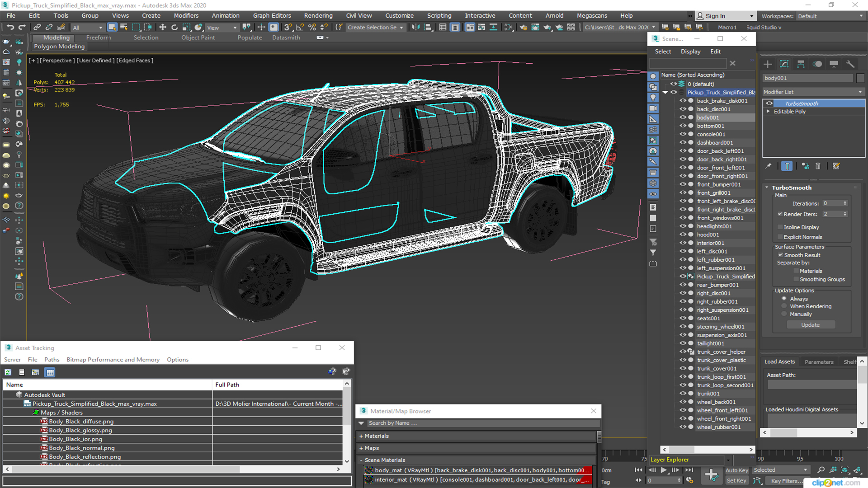Click the body001 object color swatch
Screen dimensions: 868x488
[x=860, y=78]
